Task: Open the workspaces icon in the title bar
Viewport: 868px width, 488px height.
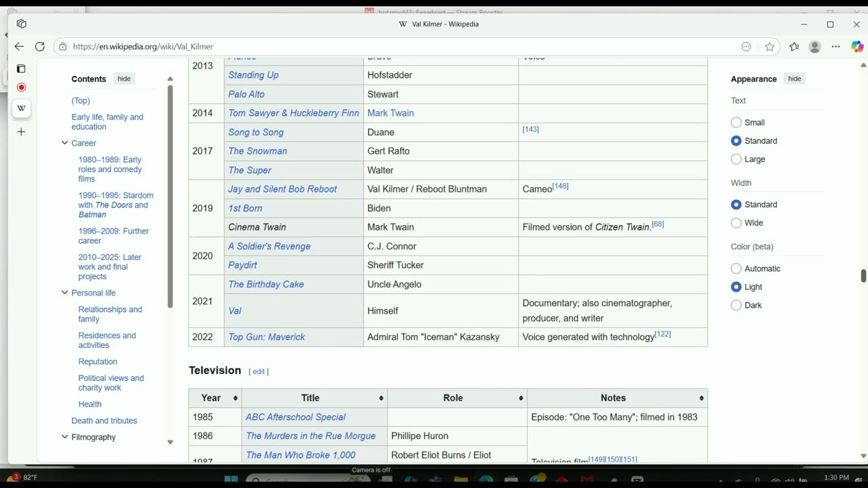Action: (x=22, y=24)
